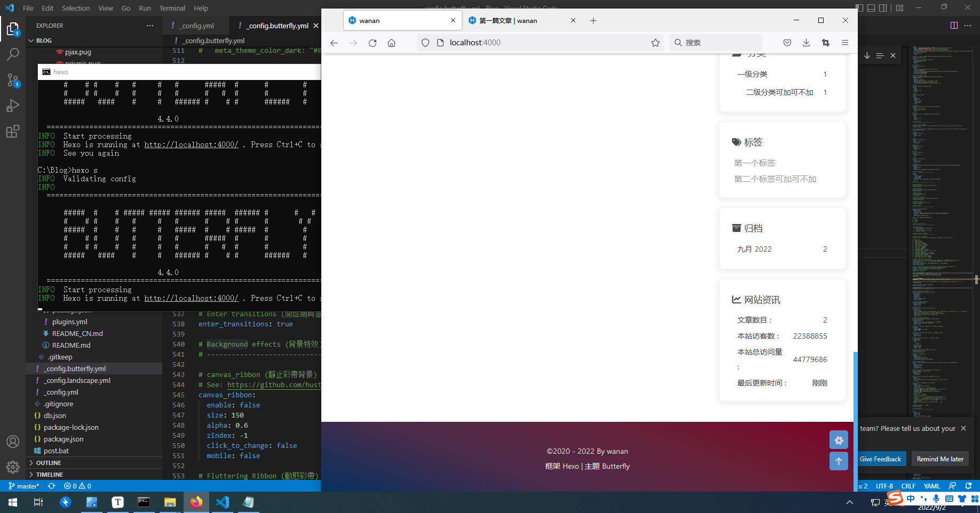Open VS Code notifications bell

969,486
